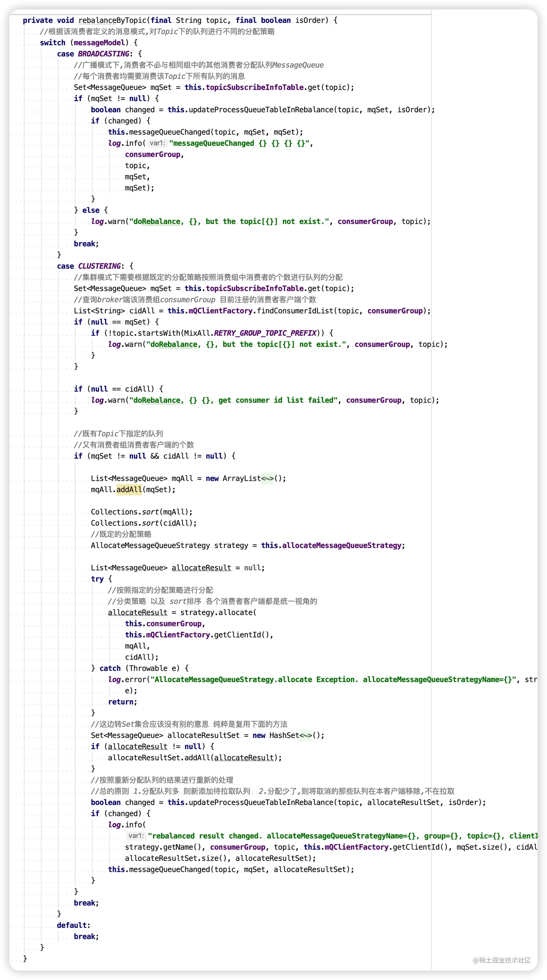Click the 'List<MessageQueue> allocateResult = null;' line
This screenshot has width=547, height=980.
point(178,568)
